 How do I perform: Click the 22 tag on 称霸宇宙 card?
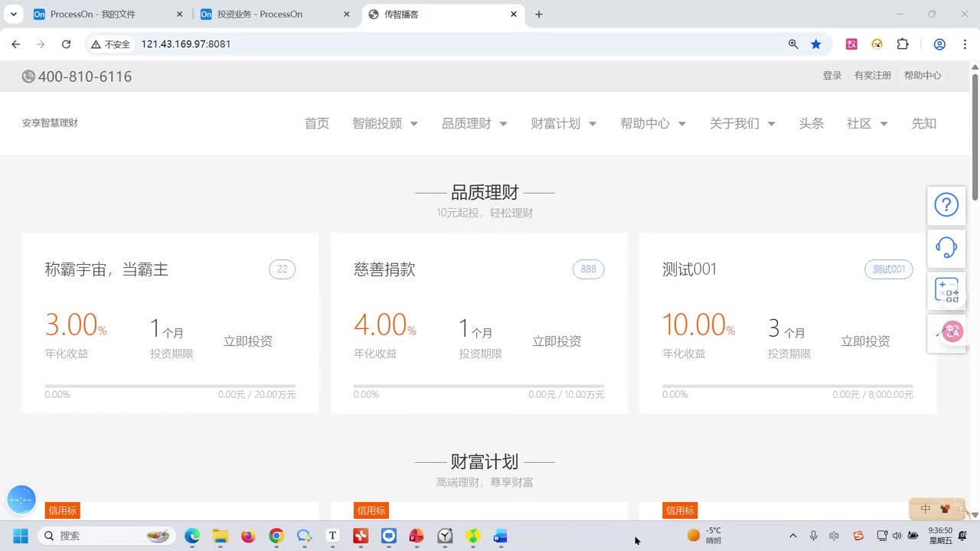click(282, 269)
